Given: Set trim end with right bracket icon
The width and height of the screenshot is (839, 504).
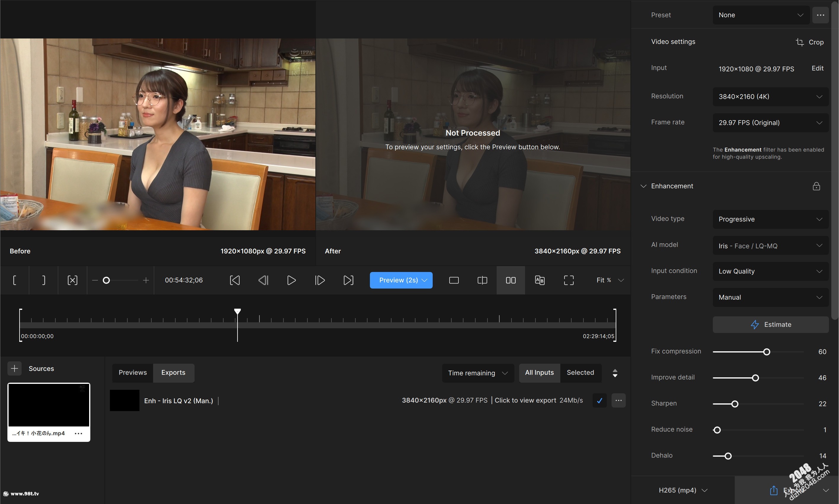Looking at the screenshot, I should [x=44, y=280].
